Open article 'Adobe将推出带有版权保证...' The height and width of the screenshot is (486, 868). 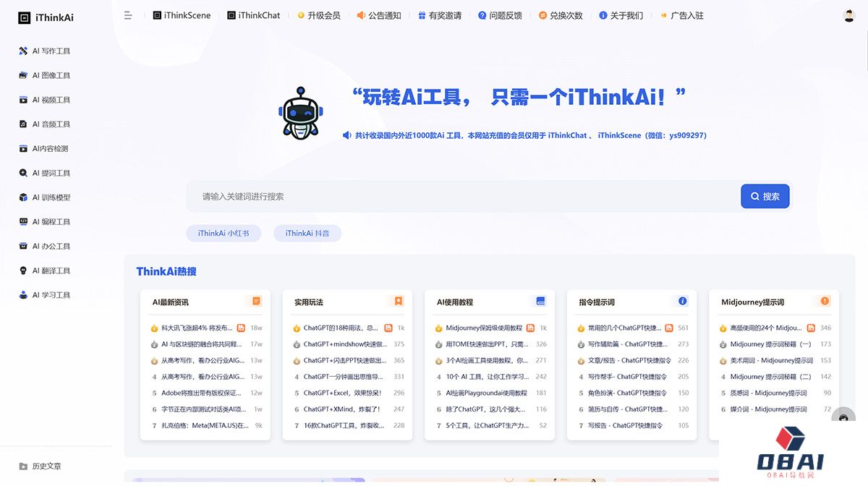[203, 393]
